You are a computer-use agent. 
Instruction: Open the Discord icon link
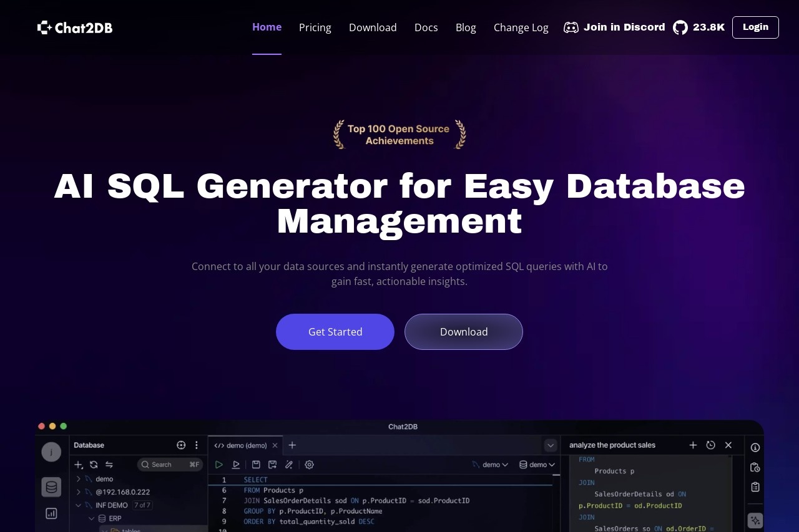pos(571,27)
